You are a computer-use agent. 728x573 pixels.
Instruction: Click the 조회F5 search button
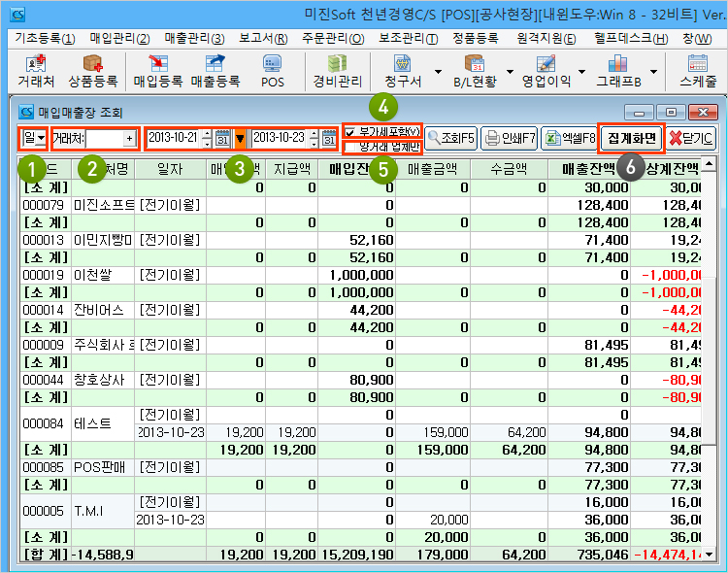click(450, 138)
